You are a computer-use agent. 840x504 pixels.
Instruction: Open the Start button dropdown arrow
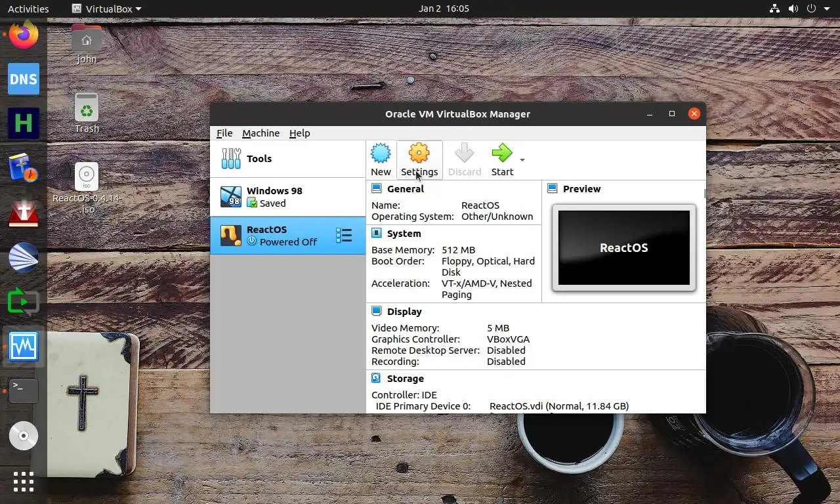pyautogui.click(x=522, y=160)
